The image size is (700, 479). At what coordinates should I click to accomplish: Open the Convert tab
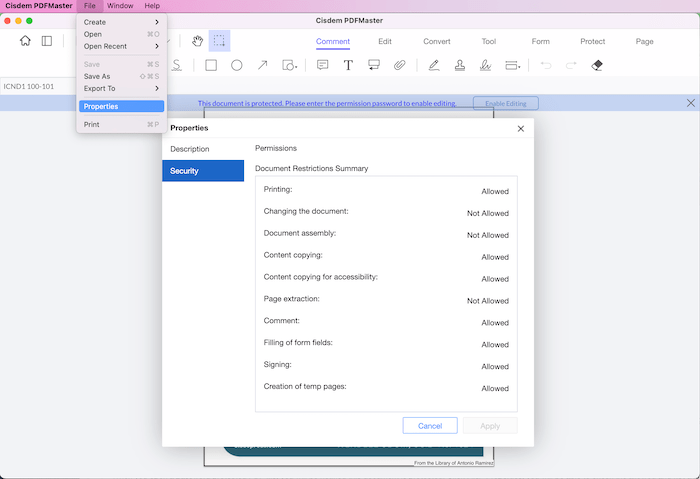437,42
